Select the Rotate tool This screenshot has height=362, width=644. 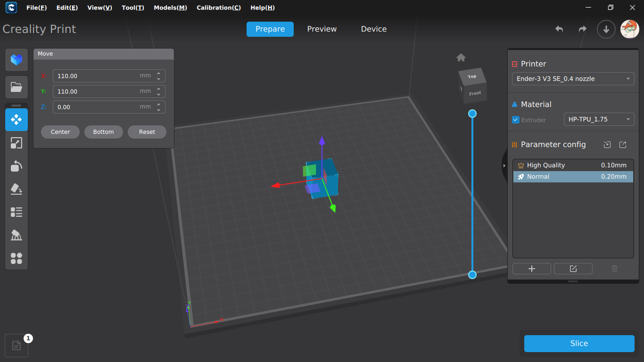(x=17, y=166)
